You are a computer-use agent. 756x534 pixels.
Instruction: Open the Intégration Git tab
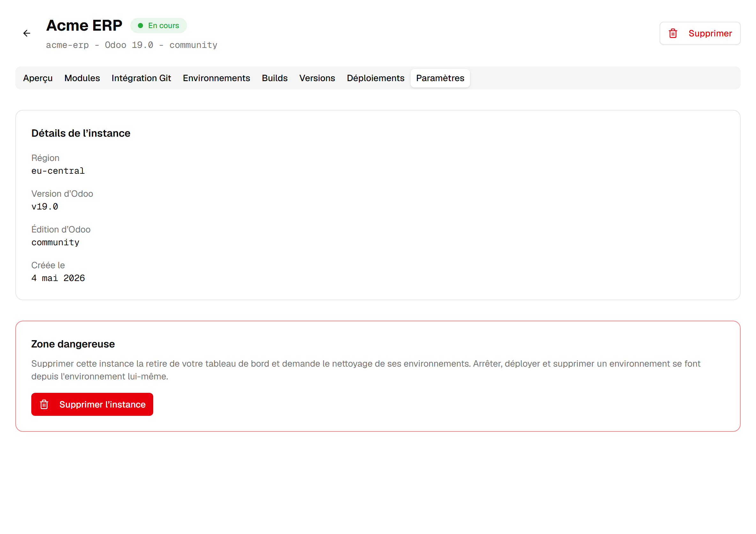[141, 78]
